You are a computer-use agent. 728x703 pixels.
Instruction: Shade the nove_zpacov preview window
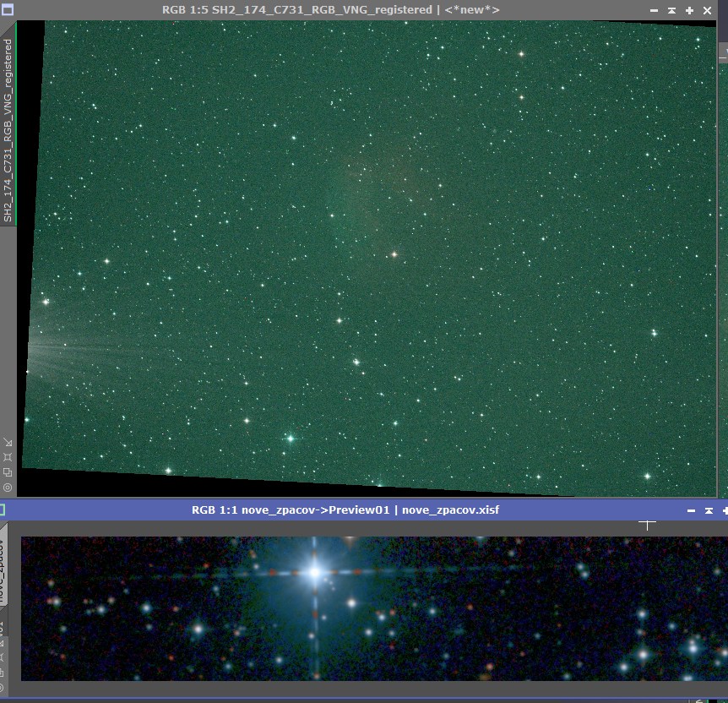pyautogui.click(x=709, y=510)
